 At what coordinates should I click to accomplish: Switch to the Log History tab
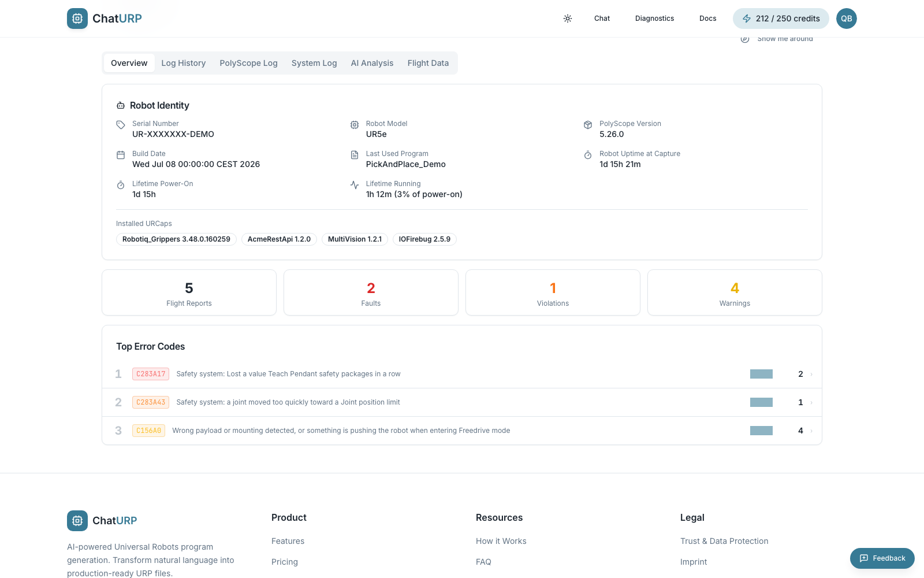184,63
